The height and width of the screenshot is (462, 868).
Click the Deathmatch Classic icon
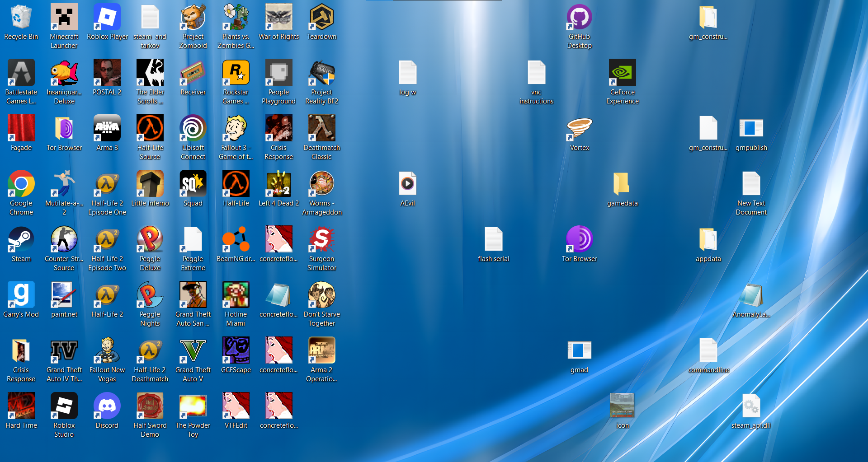(322, 128)
